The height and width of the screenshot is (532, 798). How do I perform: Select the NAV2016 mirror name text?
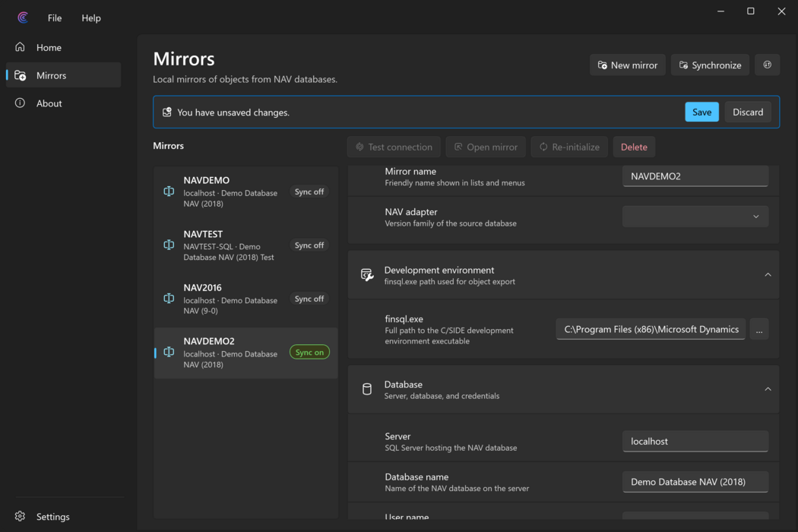202,287
